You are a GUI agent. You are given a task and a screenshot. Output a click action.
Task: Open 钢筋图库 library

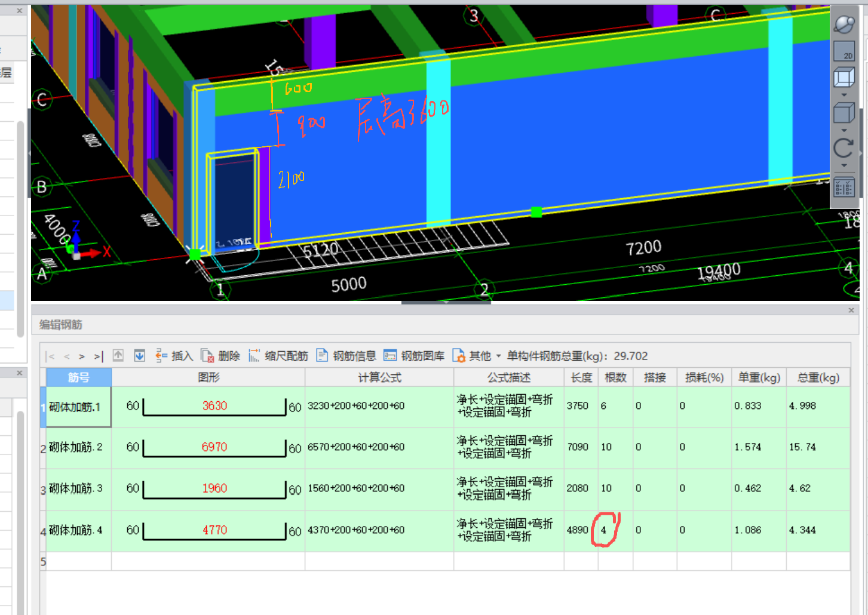pyautogui.click(x=414, y=356)
